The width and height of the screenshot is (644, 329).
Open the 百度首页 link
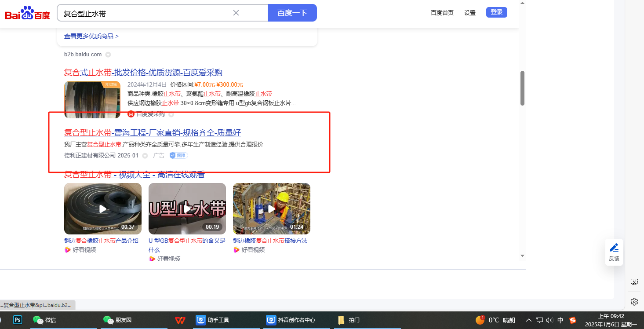442,13
